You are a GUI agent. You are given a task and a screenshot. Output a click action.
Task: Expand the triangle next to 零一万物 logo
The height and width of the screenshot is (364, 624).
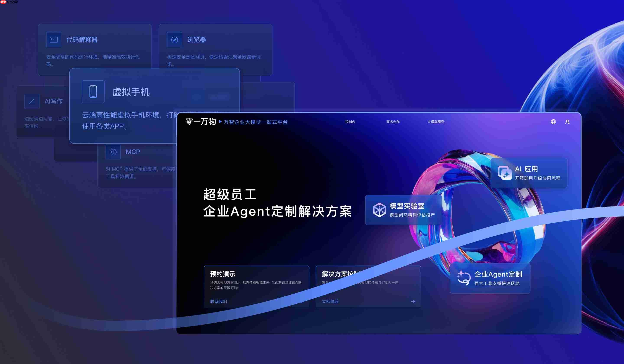pos(220,122)
